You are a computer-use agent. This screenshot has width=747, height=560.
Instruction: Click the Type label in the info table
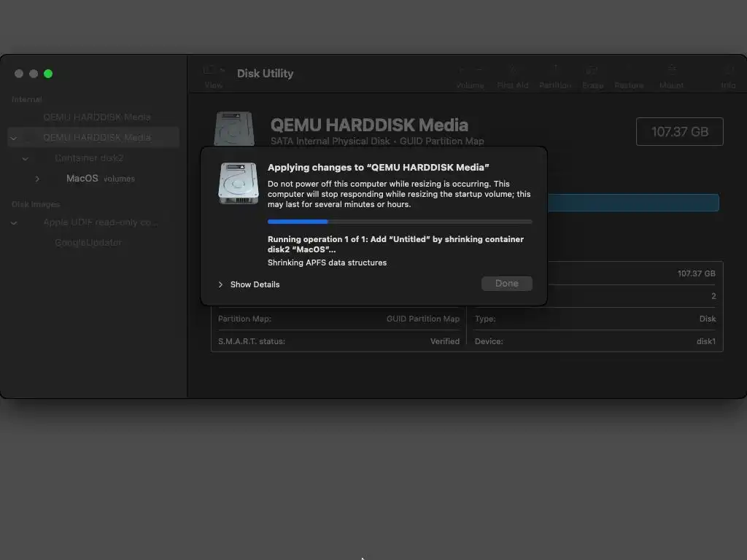485,319
